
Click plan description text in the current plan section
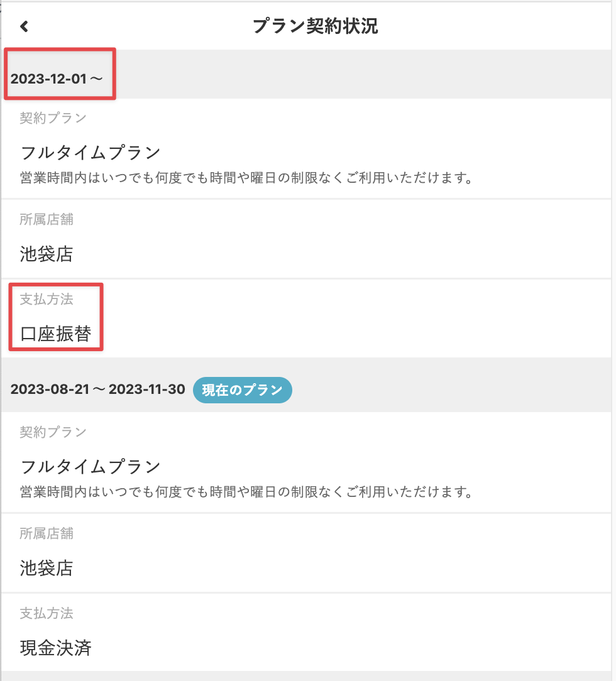coord(246,491)
